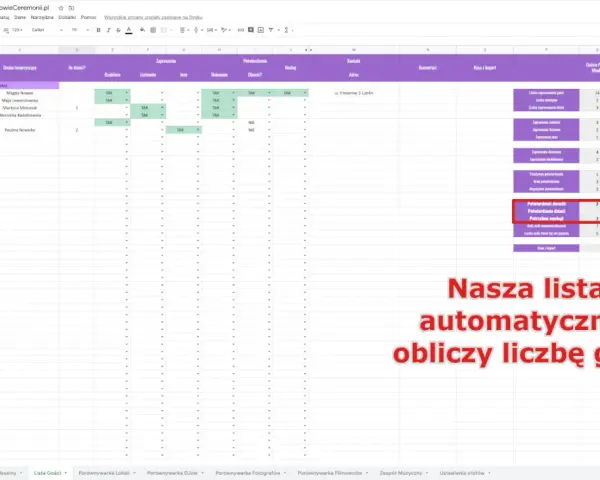The height and width of the screenshot is (480, 600).
Task: Open the number format 123 dropdown
Action: 17,30
